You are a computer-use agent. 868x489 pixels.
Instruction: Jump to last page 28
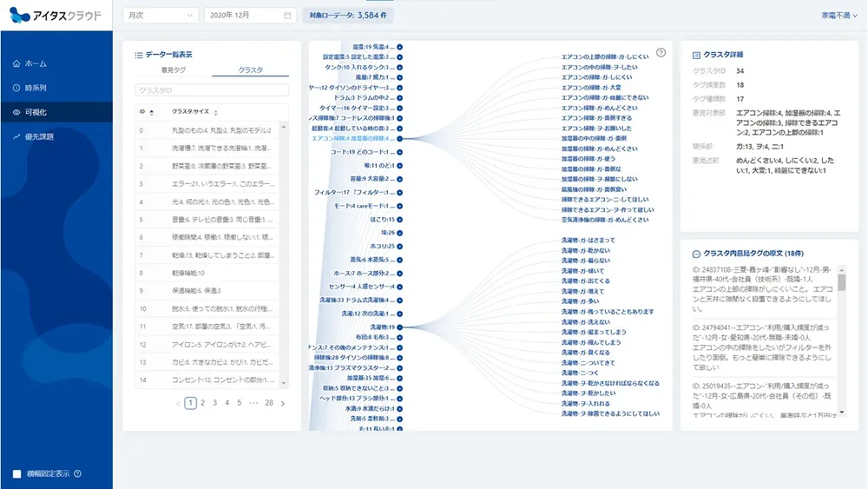269,403
